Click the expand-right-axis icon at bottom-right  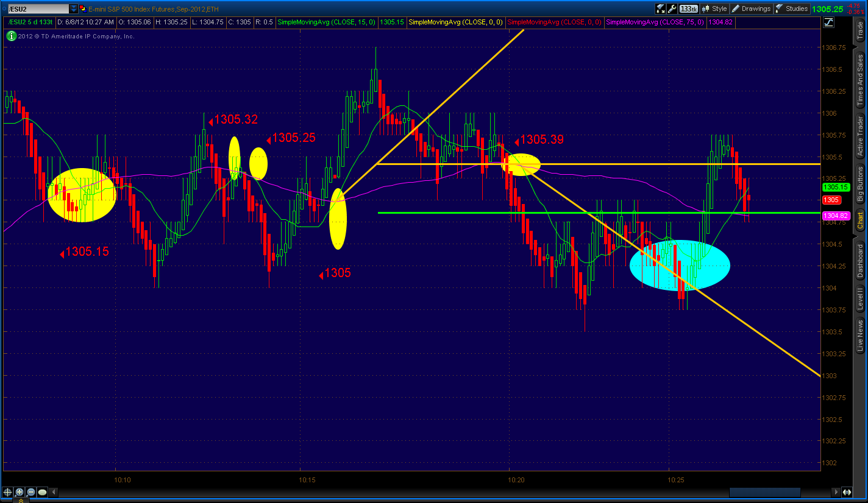tap(847, 492)
